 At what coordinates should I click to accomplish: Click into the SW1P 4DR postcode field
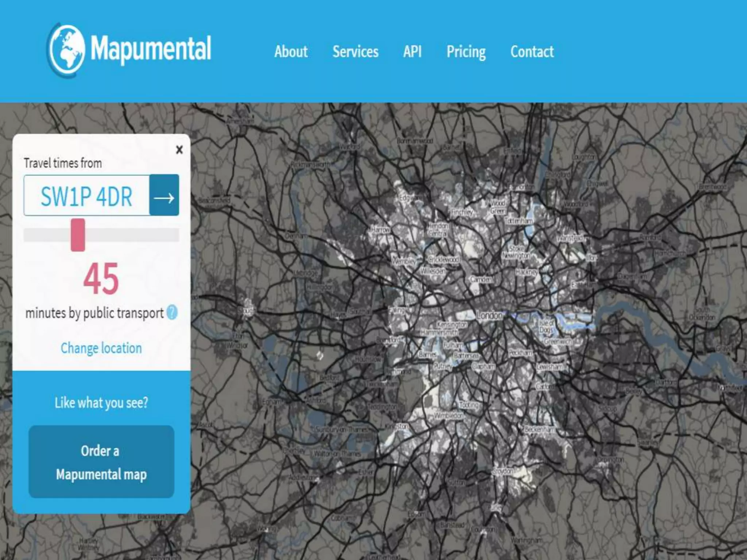pos(87,195)
